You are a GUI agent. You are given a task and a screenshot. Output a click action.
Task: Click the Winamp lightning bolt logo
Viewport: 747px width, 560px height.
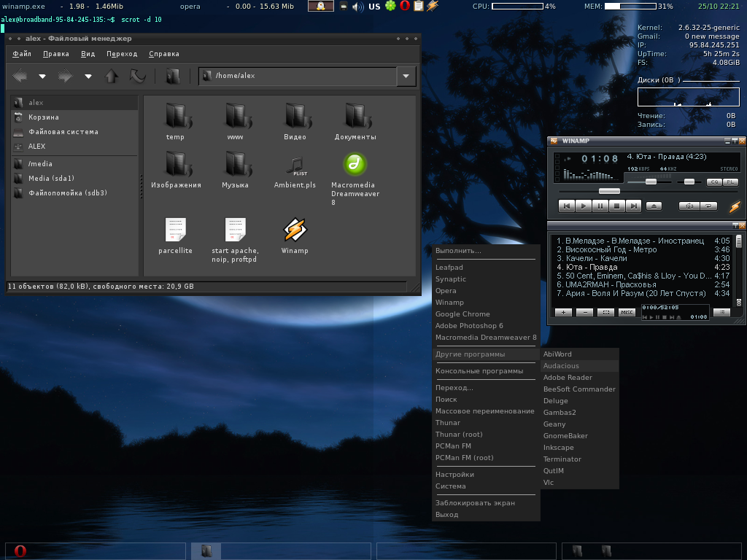pos(735,206)
